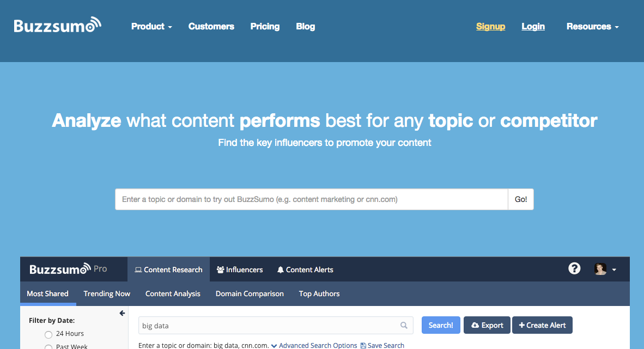The height and width of the screenshot is (349, 644).
Task: Expand Advanced Search Options
Action: [x=314, y=345]
